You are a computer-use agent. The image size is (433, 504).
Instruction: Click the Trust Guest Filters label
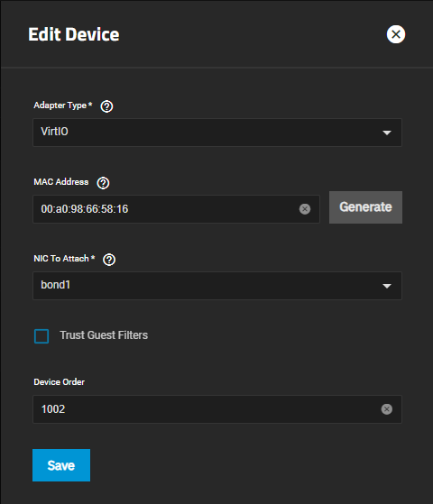pyautogui.click(x=104, y=335)
